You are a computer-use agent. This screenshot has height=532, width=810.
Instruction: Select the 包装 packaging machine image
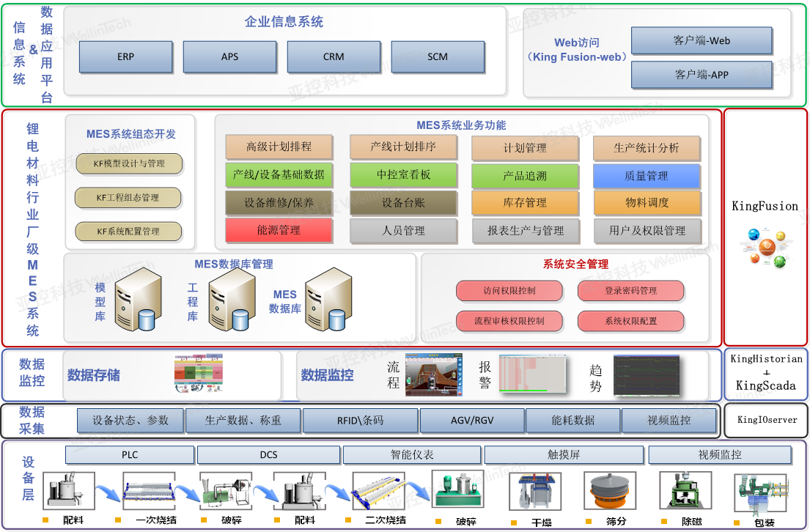760,493
